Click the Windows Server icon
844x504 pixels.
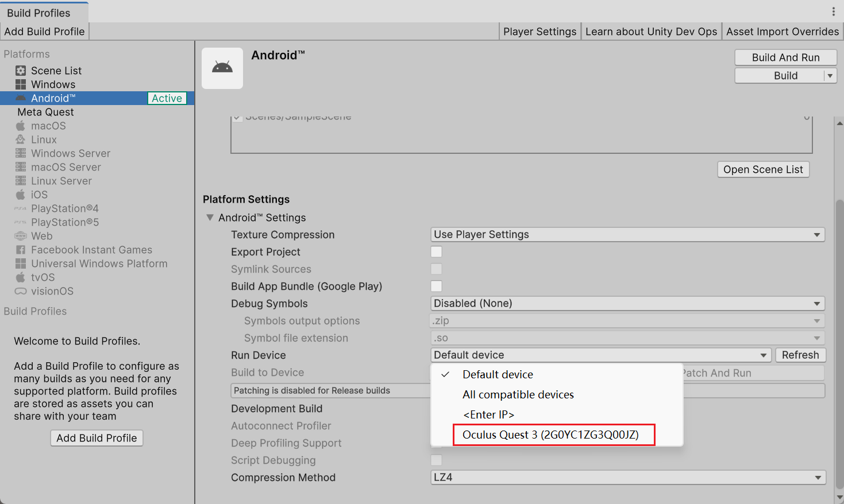(21, 153)
